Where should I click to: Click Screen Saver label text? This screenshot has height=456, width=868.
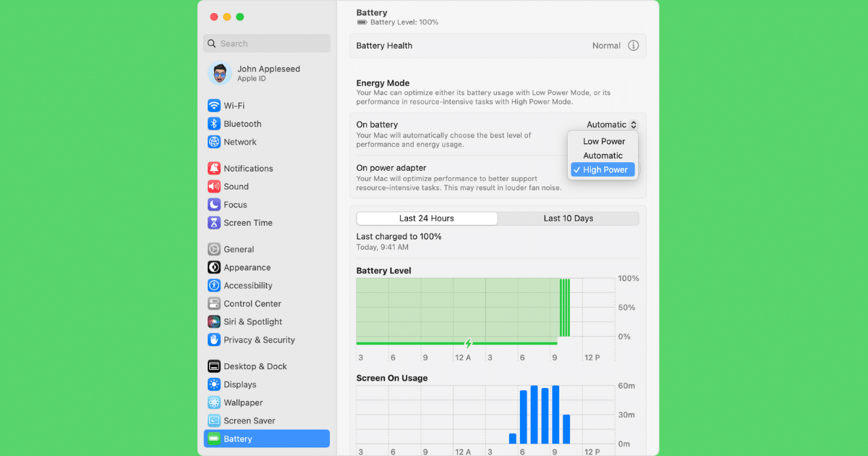point(250,421)
